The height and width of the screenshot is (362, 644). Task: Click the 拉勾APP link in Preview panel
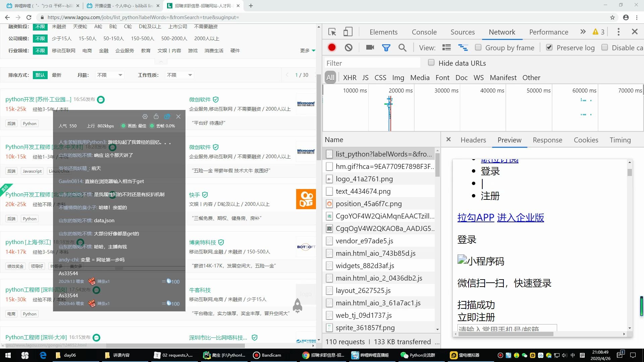point(475,218)
